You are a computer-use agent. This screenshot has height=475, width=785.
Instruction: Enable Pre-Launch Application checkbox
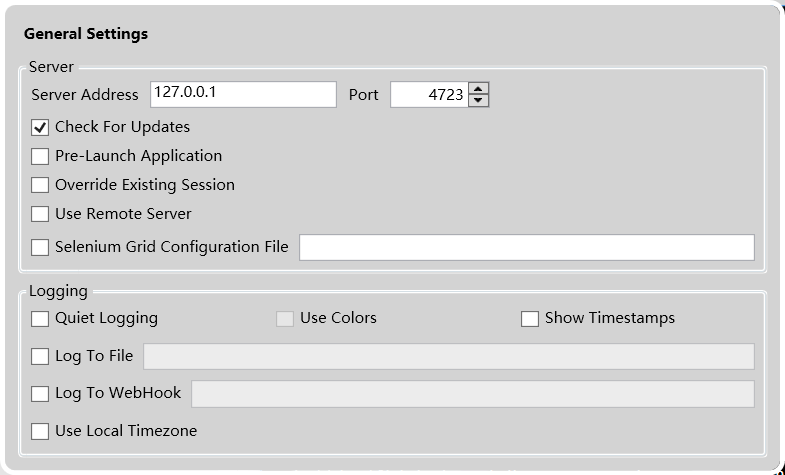tap(40, 156)
